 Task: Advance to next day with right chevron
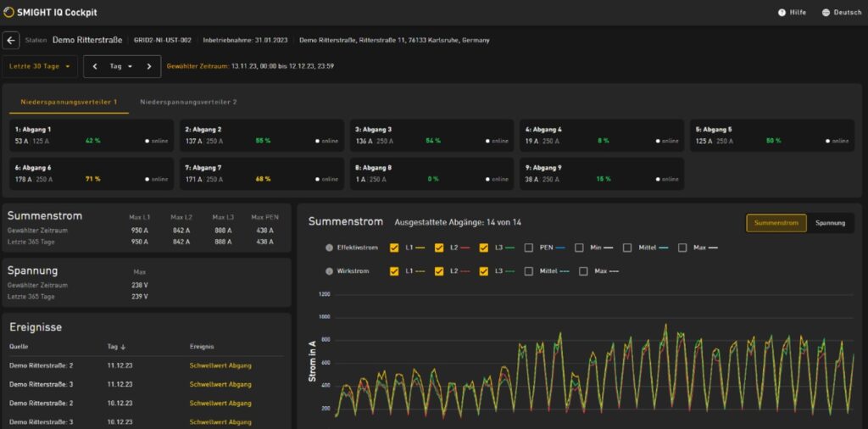pyautogui.click(x=149, y=66)
